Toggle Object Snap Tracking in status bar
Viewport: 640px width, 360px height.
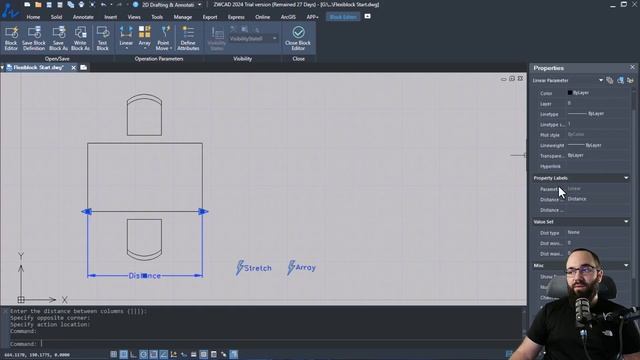tap(164, 354)
